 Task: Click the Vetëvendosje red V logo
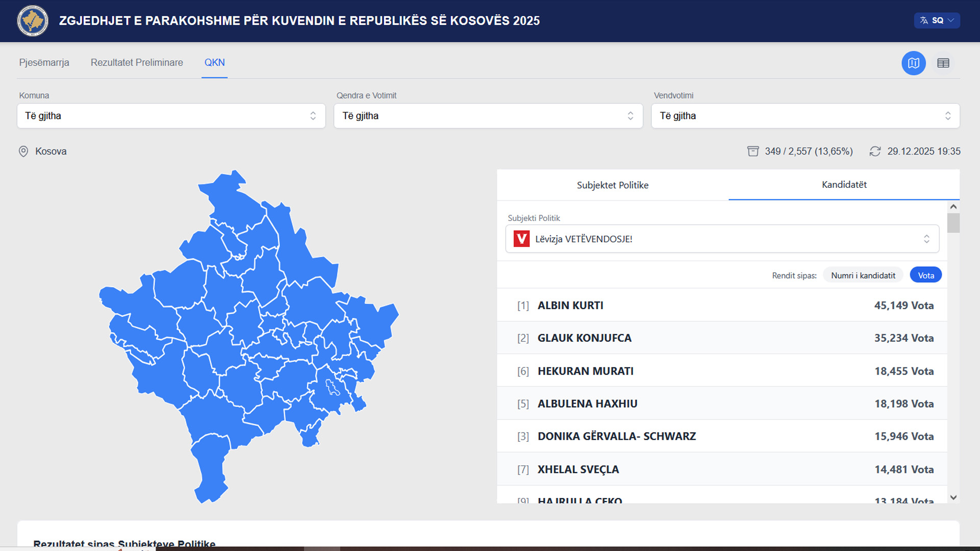pos(522,239)
